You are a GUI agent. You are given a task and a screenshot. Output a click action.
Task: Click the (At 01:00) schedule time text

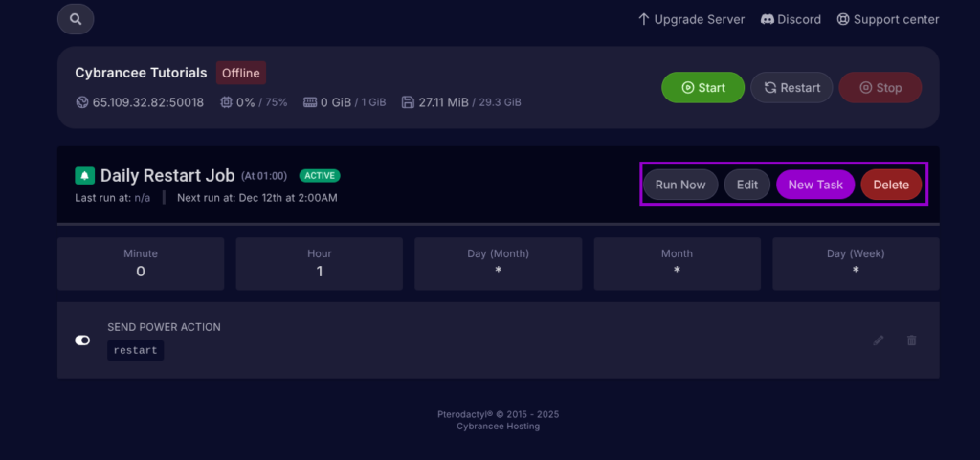(x=264, y=177)
